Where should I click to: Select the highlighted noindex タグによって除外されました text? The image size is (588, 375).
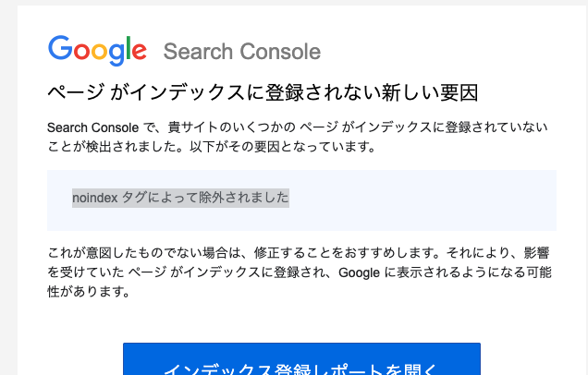coord(180,198)
